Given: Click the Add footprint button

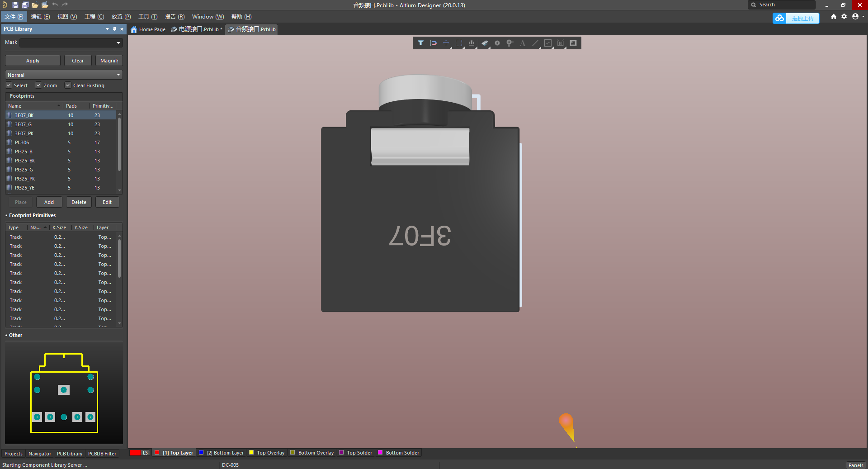Looking at the screenshot, I should click(x=49, y=202).
